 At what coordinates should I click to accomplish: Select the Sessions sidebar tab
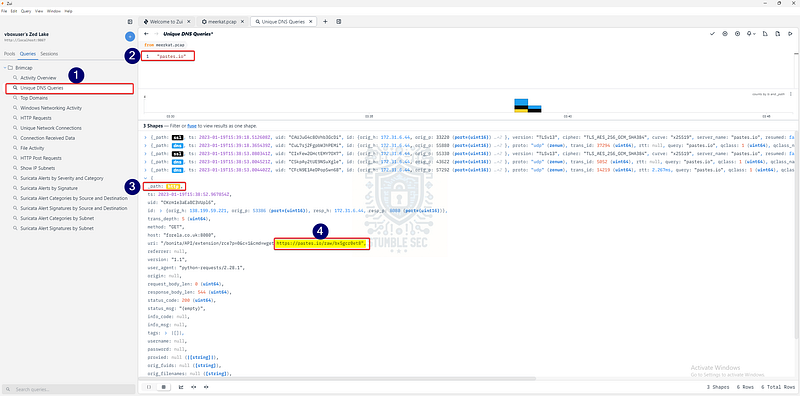point(49,54)
